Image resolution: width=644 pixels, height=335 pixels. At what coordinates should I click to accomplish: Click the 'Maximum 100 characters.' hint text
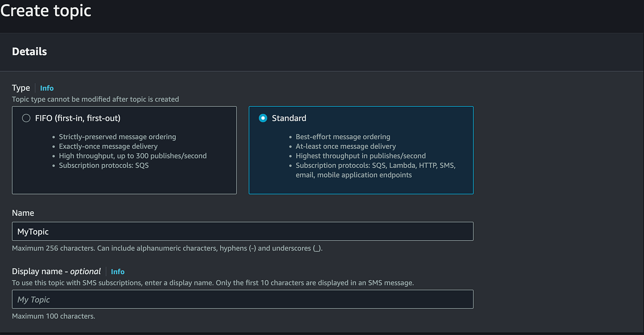click(x=53, y=316)
